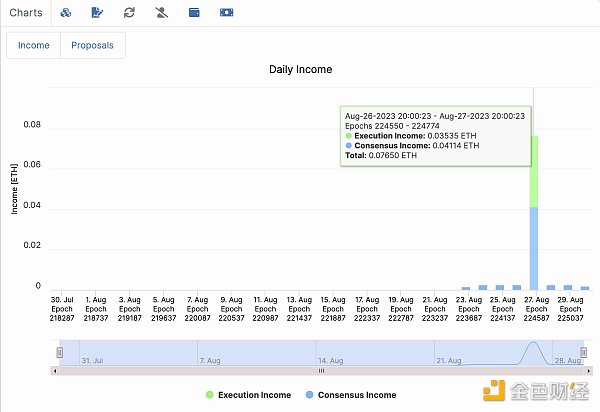Open the money bill icon tab
This screenshot has height=412, width=600.
[x=227, y=13]
